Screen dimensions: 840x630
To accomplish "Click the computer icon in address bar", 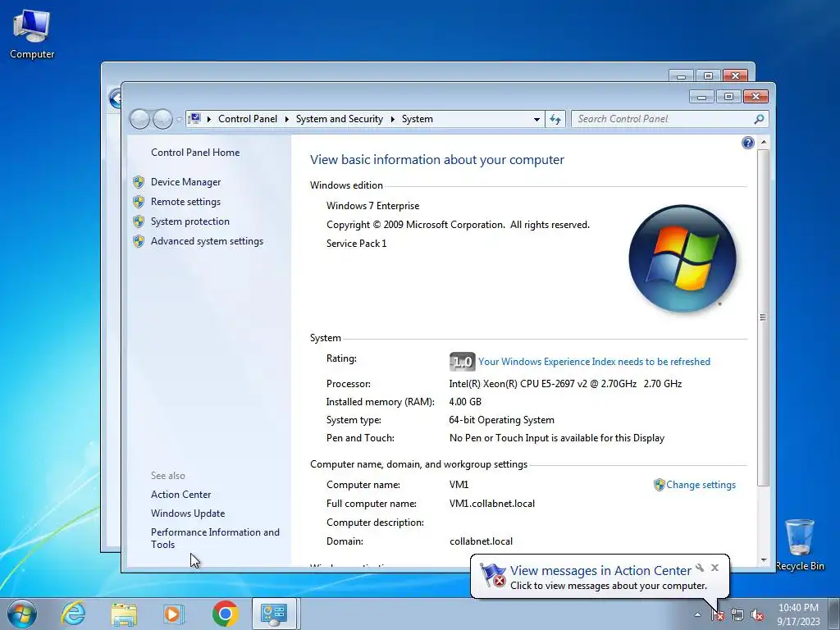I will coord(195,119).
